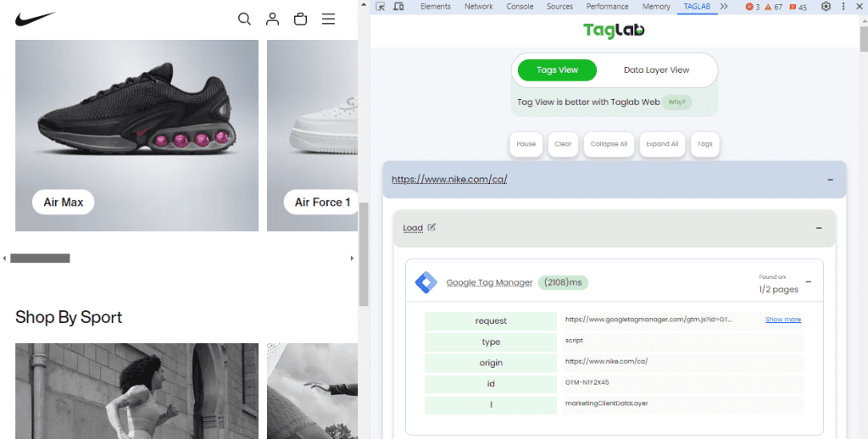Open the Elements tab
Viewport: 868px width, 439px height.
pyautogui.click(x=435, y=7)
